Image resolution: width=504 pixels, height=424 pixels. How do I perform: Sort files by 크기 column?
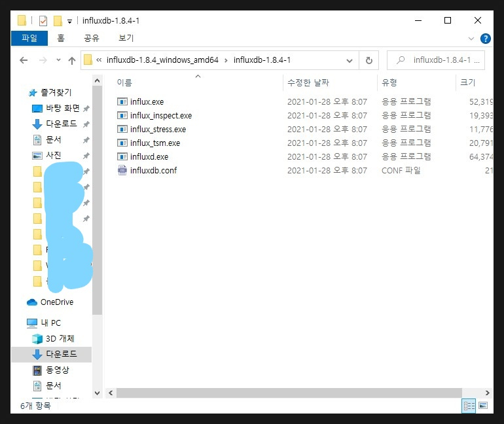468,83
